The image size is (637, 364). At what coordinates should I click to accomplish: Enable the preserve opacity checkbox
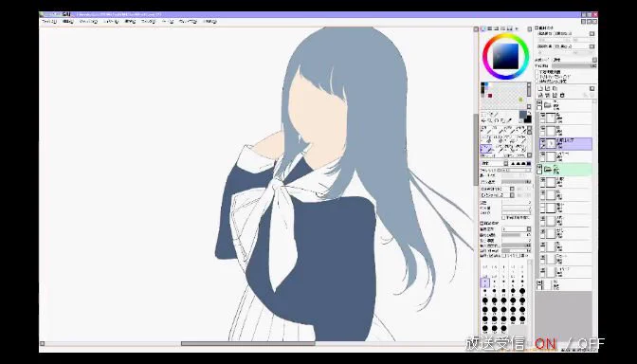pyautogui.click(x=537, y=72)
